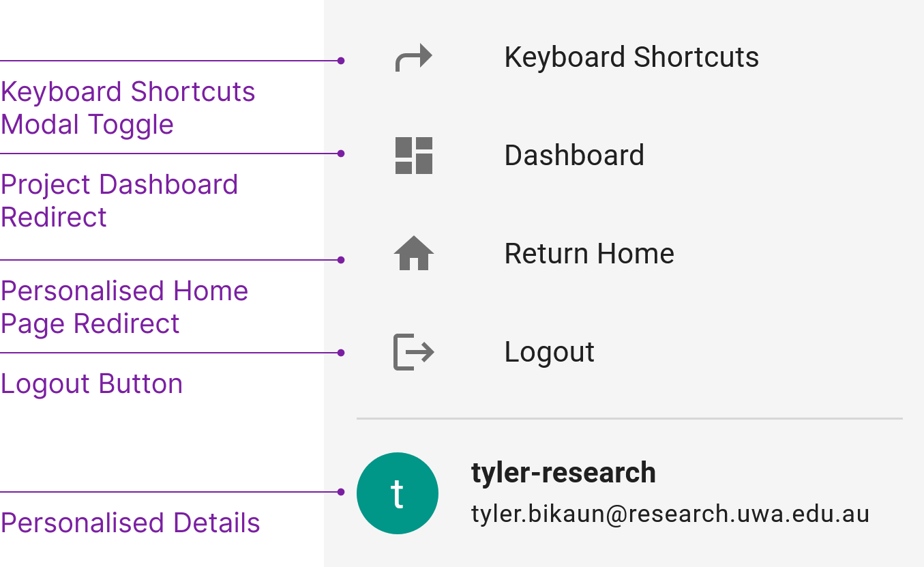Select the Logout Button annotation text
The width and height of the screenshot is (924, 567).
click(92, 383)
